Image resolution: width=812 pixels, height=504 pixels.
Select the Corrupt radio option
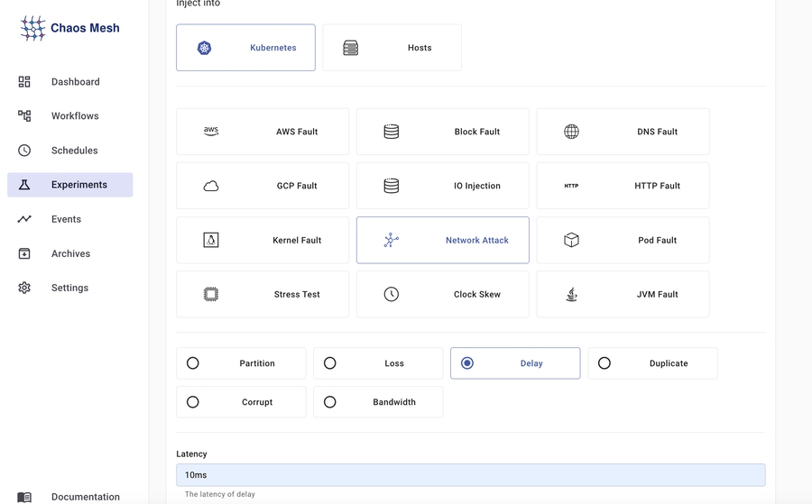click(x=193, y=402)
